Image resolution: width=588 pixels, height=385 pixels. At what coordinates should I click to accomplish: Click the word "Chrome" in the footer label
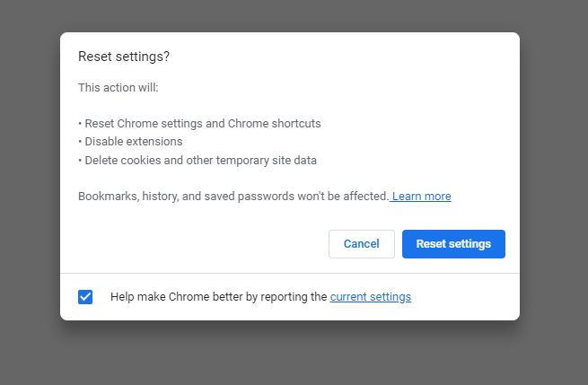(189, 297)
